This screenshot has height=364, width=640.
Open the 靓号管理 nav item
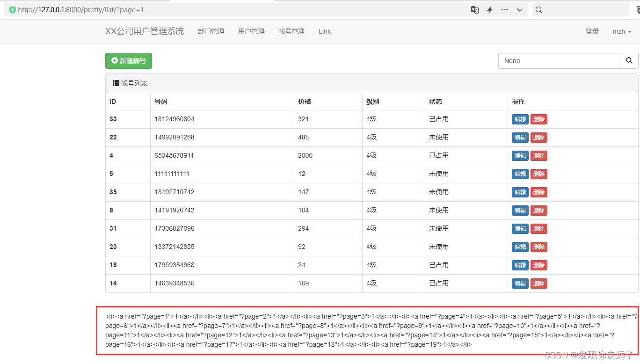tap(291, 31)
